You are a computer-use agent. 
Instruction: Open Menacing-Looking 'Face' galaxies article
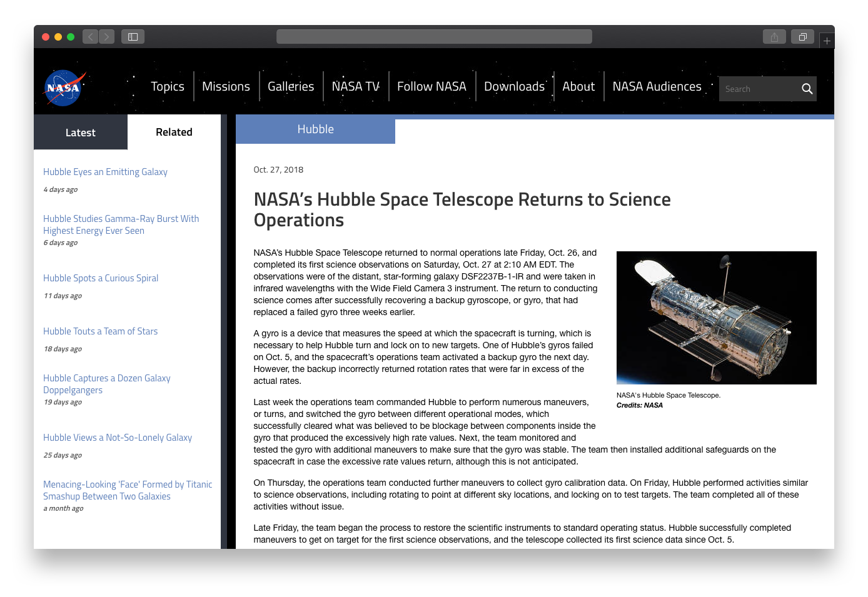tap(128, 491)
